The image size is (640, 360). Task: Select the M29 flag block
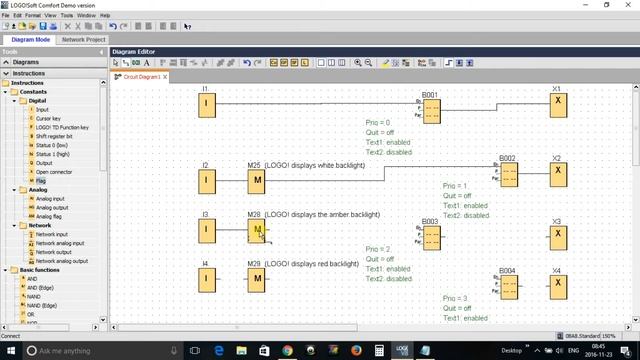coord(256,280)
